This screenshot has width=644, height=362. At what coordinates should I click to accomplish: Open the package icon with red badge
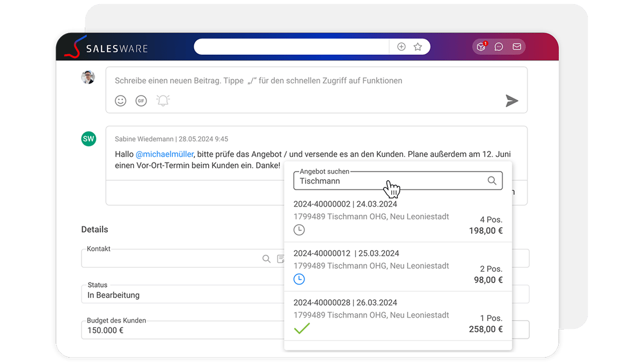(481, 47)
